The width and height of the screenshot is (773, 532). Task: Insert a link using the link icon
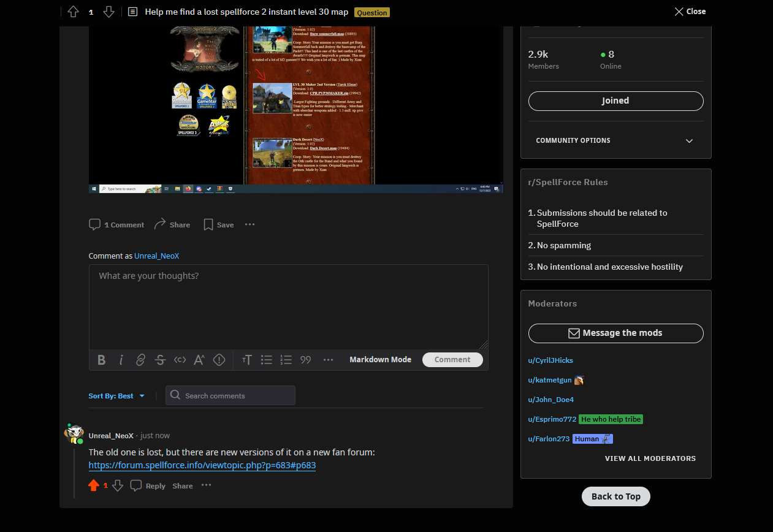[140, 360]
